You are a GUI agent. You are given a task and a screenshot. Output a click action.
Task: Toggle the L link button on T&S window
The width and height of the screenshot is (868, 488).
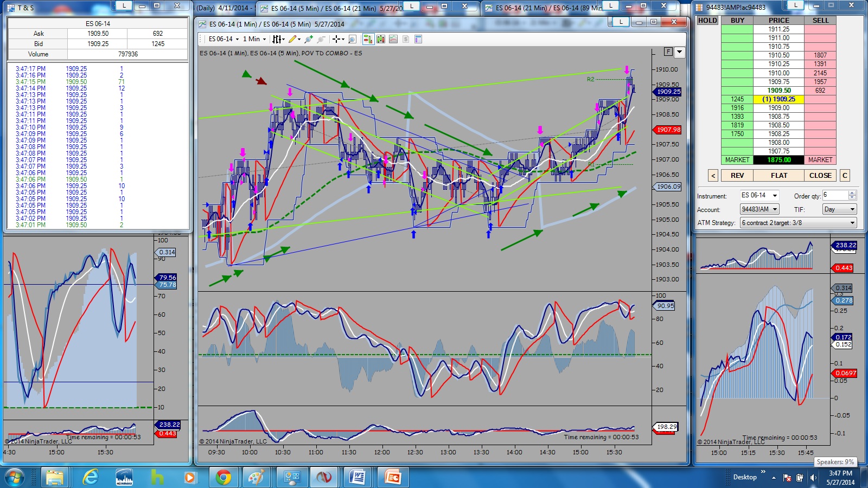click(x=124, y=5)
